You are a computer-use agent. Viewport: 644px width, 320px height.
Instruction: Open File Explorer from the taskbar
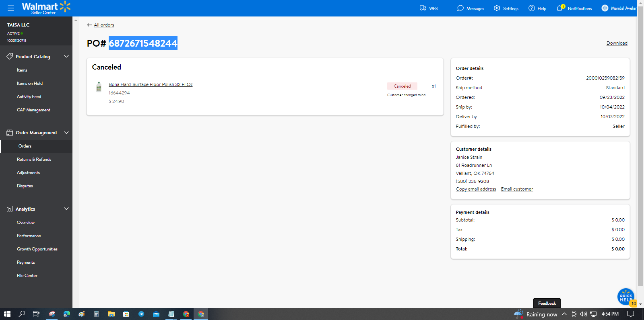(111, 314)
